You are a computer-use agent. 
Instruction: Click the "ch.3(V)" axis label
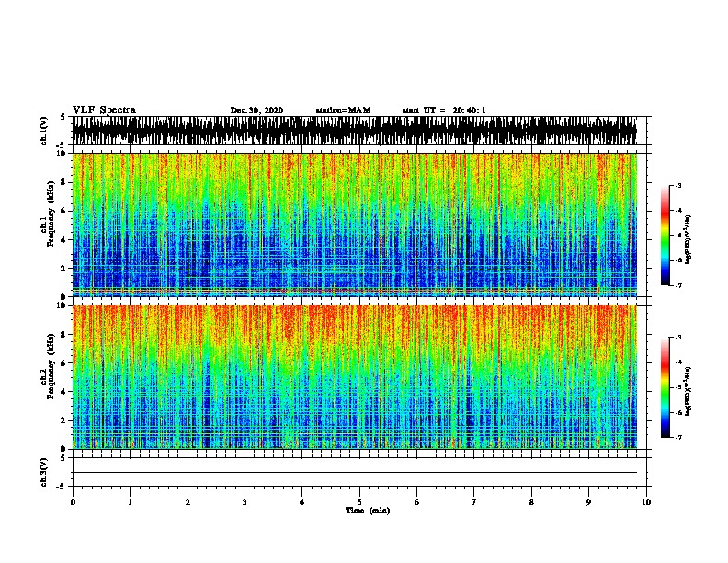pyautogui.click(x=44, y=473)
